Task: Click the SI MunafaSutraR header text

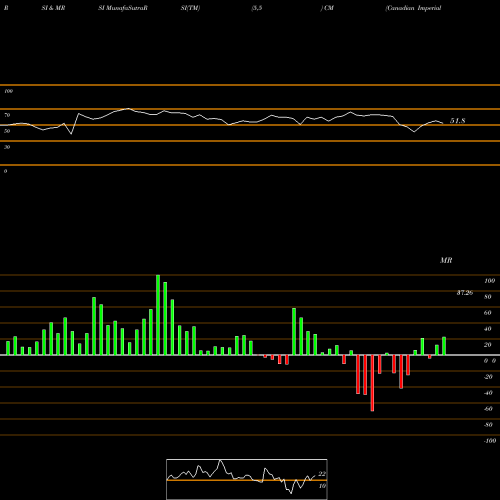Action: tap(123, 8)
